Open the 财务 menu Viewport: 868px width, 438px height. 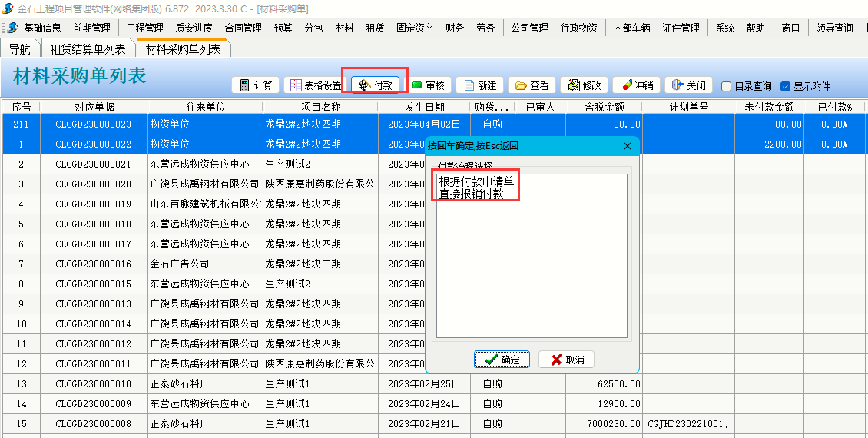click(455, 28)
